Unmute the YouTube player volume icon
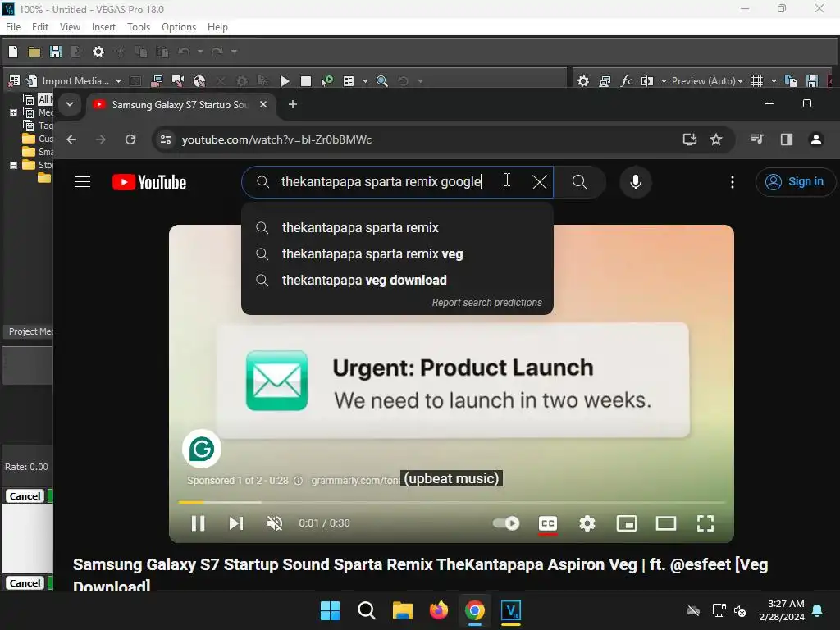Image resolution: width=840 pixels, height=630 pixels. coord(275,523)
